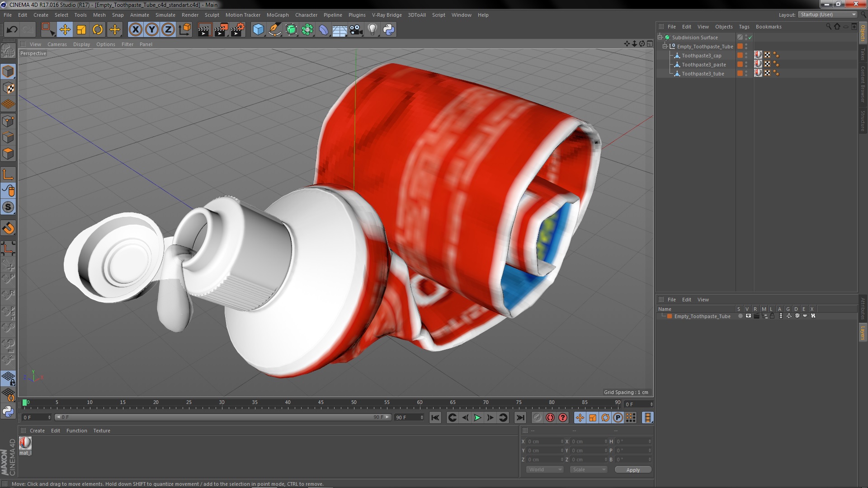Image resolution: width=868 pixels, height=488 pixels.
Task: Open the viewport Cameras menu
Action: (x=57, y=44)
